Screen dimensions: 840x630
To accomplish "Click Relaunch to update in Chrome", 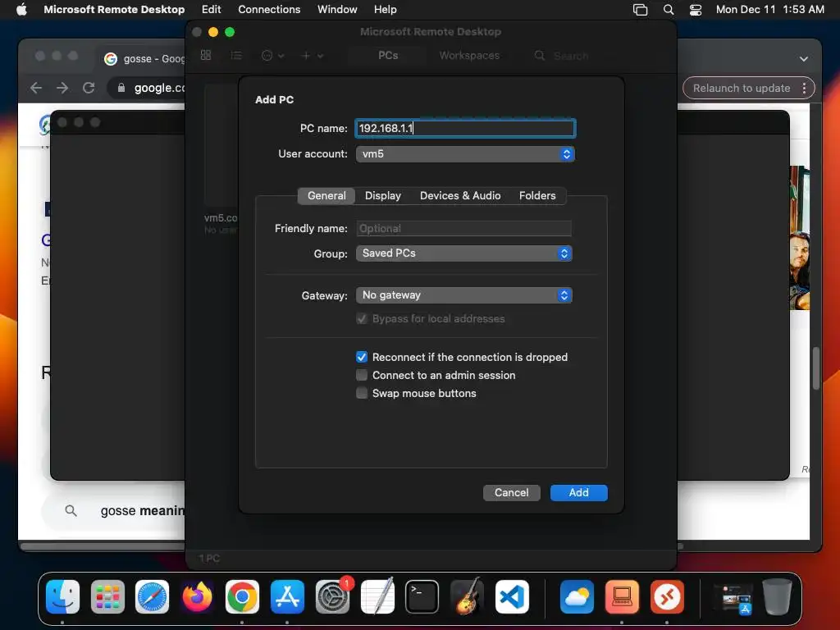I will click(742, 89).
